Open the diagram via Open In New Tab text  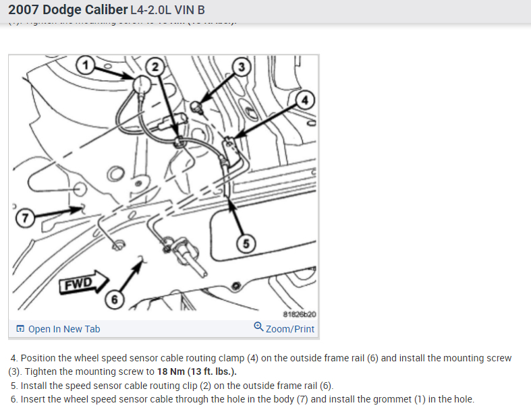pyautogui.click(x=64, y=329)
